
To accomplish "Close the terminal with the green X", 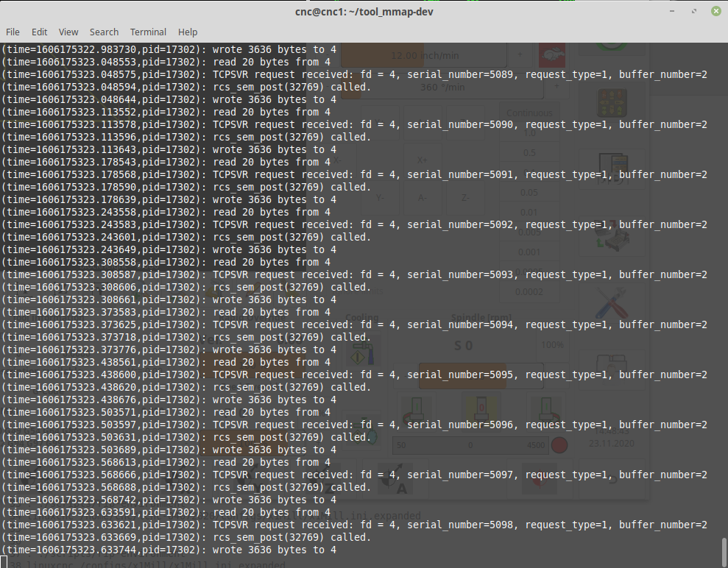I will 715,11.
